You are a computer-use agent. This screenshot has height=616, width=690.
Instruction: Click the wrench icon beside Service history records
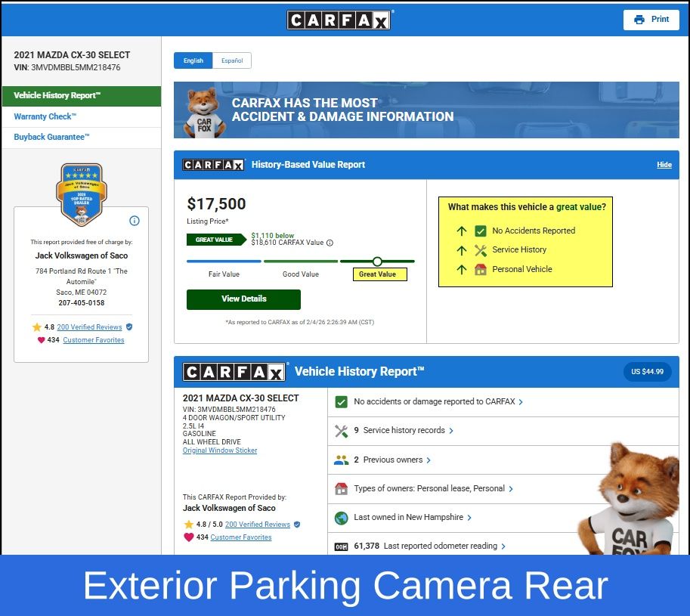pos(341,431)
